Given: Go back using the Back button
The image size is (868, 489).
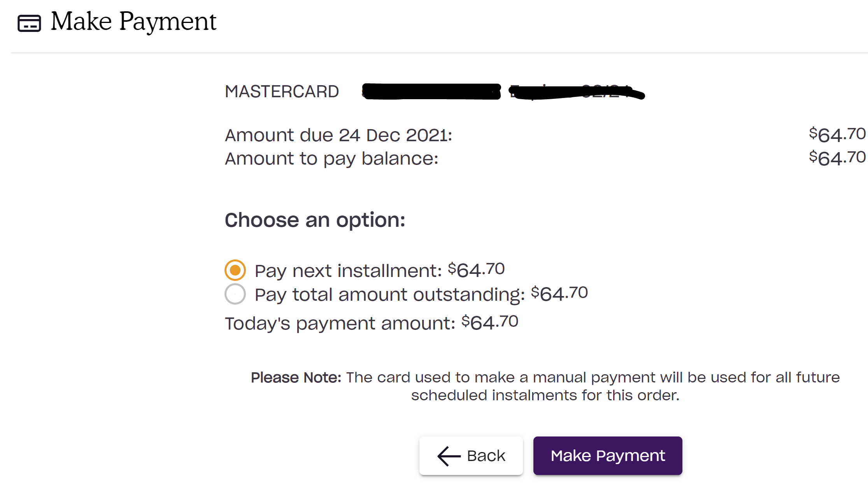Looking at the screenshot, I should click(471, 456).
